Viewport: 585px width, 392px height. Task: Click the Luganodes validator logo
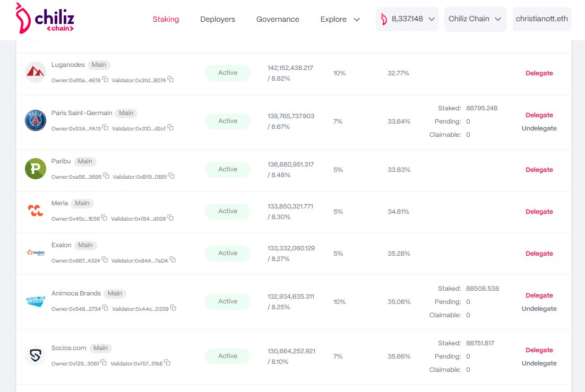click(36, 72)
